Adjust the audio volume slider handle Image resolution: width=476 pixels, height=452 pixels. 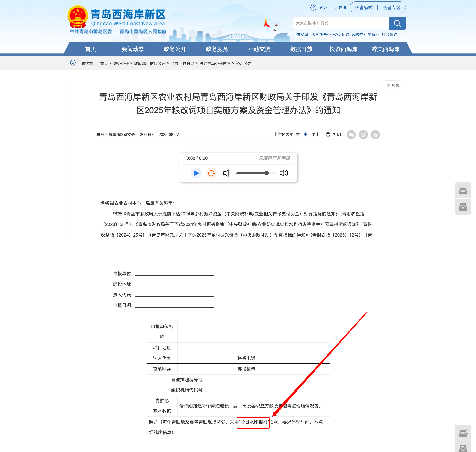(266, 173)
